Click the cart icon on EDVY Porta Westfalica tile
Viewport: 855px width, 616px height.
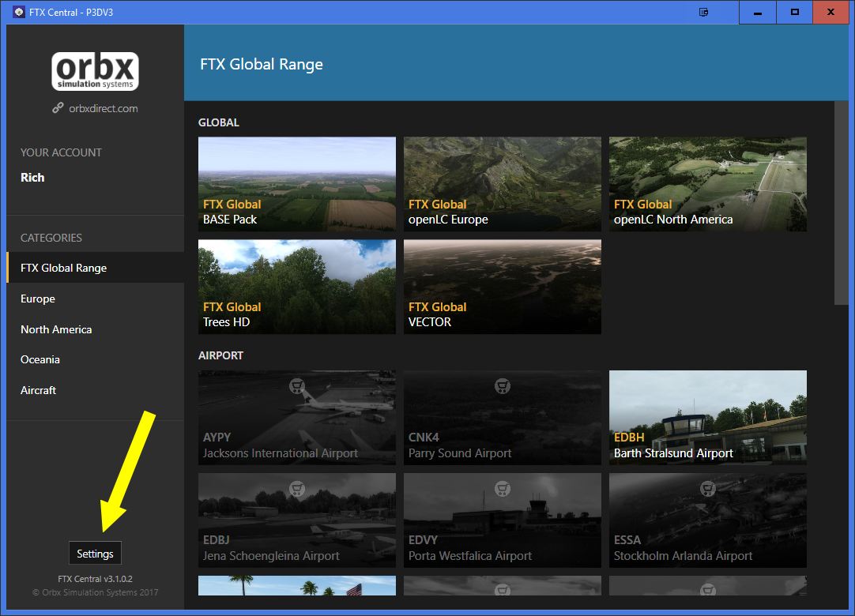point(503,489)
